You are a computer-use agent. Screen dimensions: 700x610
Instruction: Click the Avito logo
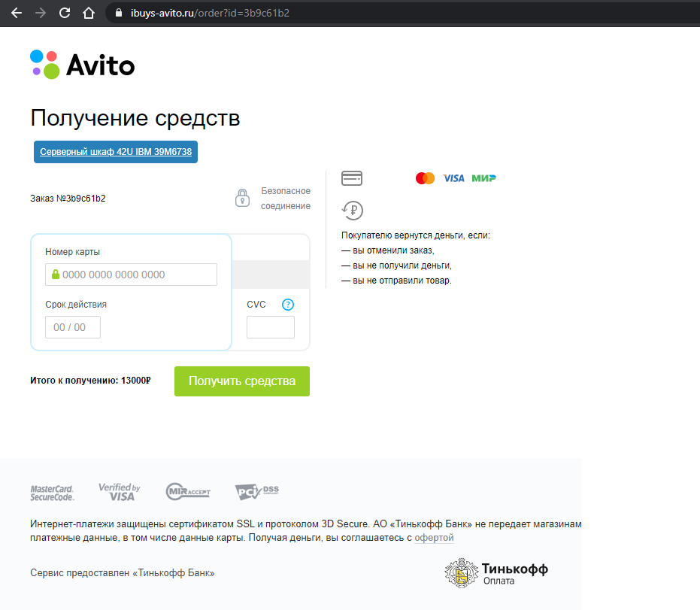83,65
